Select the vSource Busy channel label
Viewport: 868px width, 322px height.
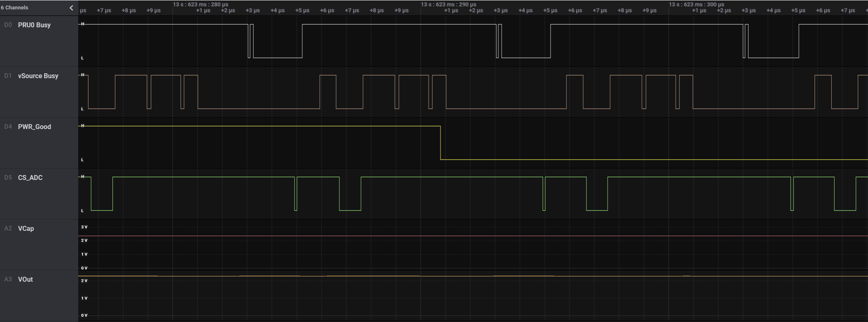[x=38, y=76]
